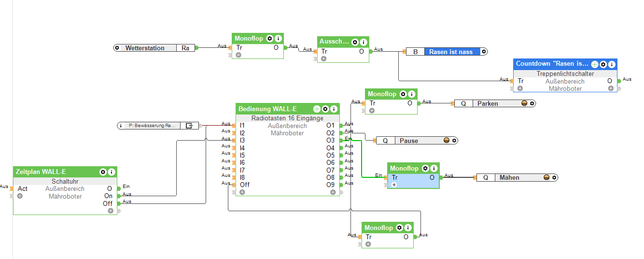Toggle visualization icon on Pause output

pyautogui.click(x=447, y=141)
